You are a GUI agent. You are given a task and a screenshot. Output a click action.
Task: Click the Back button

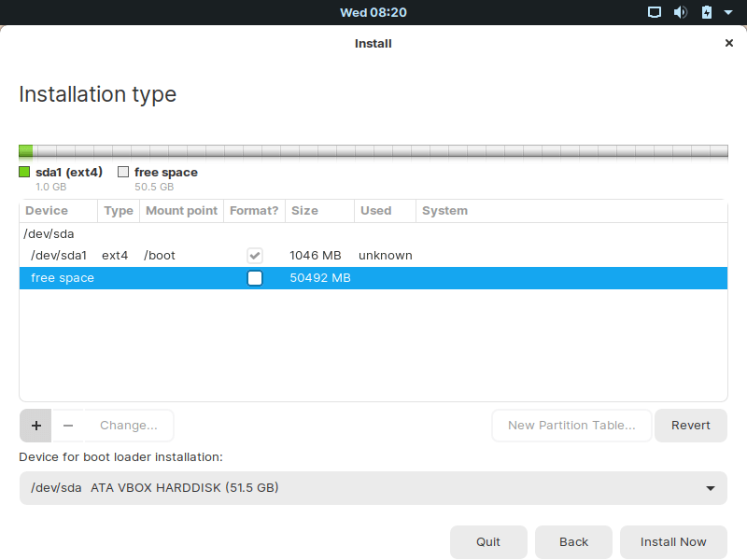574,542
